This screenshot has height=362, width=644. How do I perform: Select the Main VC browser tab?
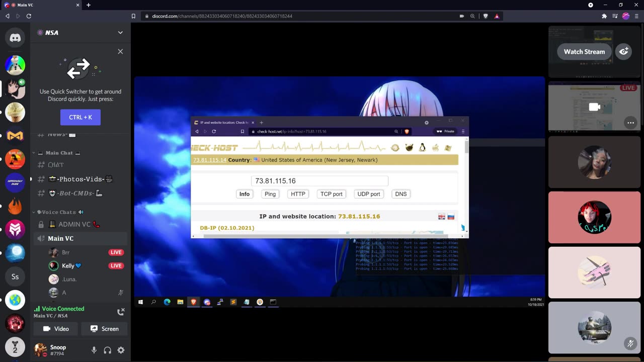click(42, 5)
